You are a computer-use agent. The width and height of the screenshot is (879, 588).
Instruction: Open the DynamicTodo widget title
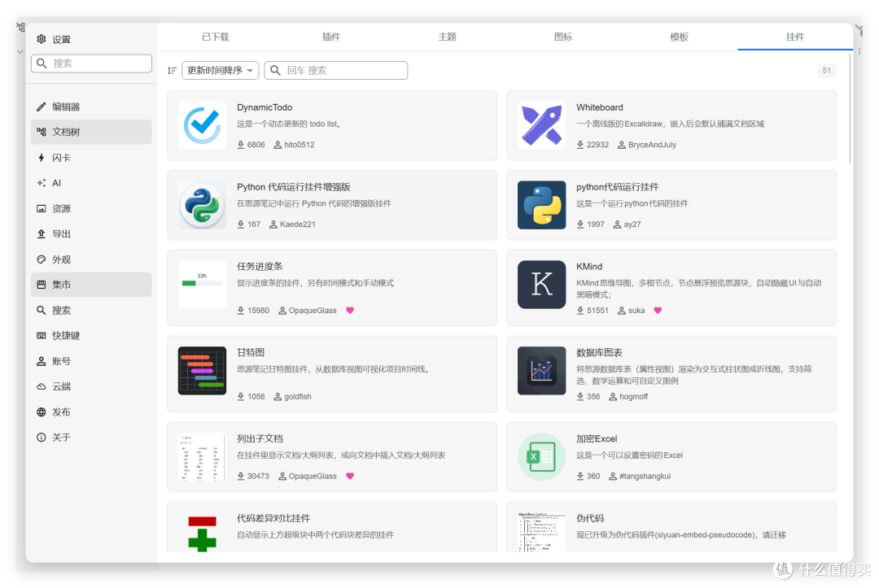click(x=265, y=107)
